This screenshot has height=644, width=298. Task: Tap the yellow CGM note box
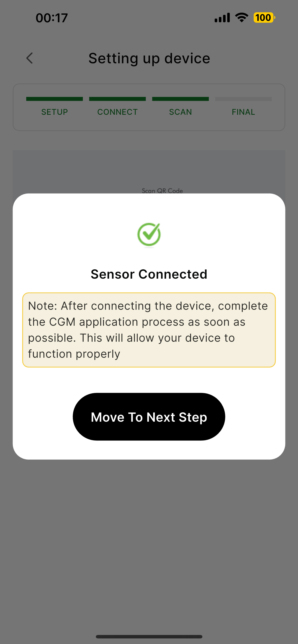[x=149, y=330]
